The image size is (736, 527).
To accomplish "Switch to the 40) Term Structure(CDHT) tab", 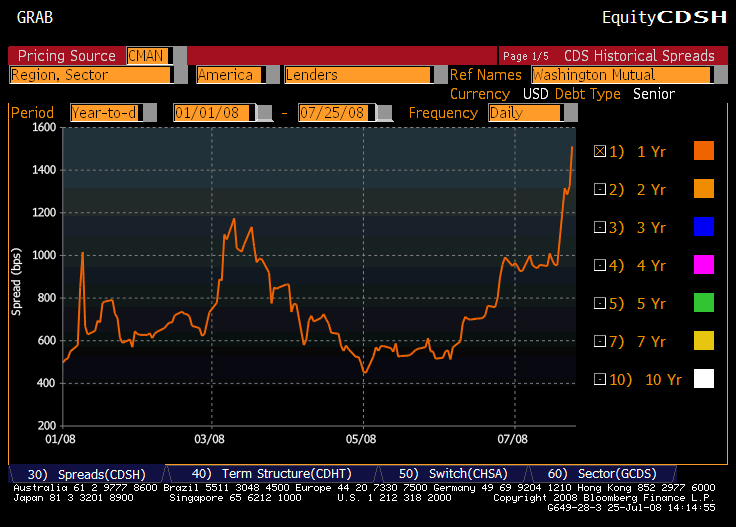I will 272,474.
